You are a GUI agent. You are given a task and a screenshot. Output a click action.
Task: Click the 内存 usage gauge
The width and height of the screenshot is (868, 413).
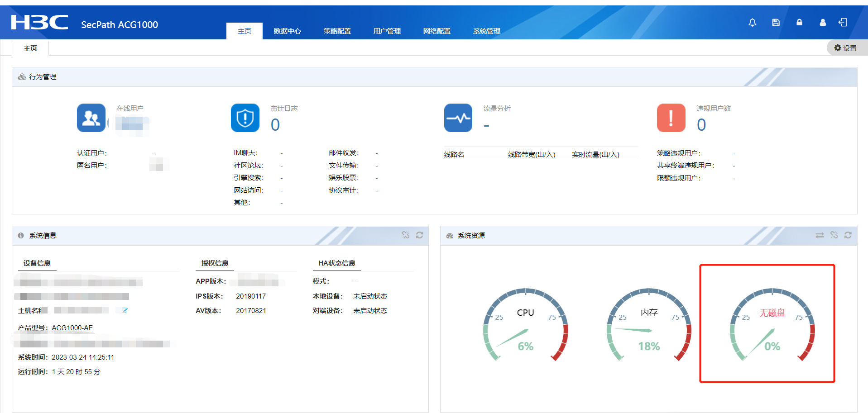tap(649, 326)
